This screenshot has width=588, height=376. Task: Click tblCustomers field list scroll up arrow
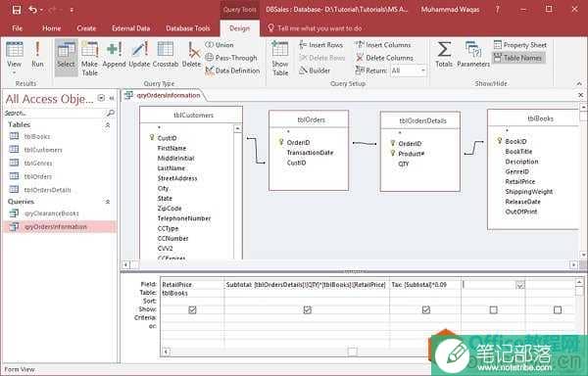click(x=237, y=129)
